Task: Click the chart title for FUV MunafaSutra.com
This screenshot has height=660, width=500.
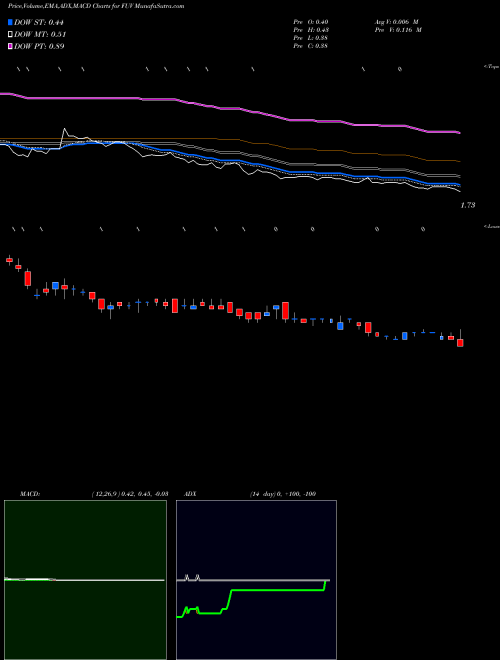Action: point(96,6)
